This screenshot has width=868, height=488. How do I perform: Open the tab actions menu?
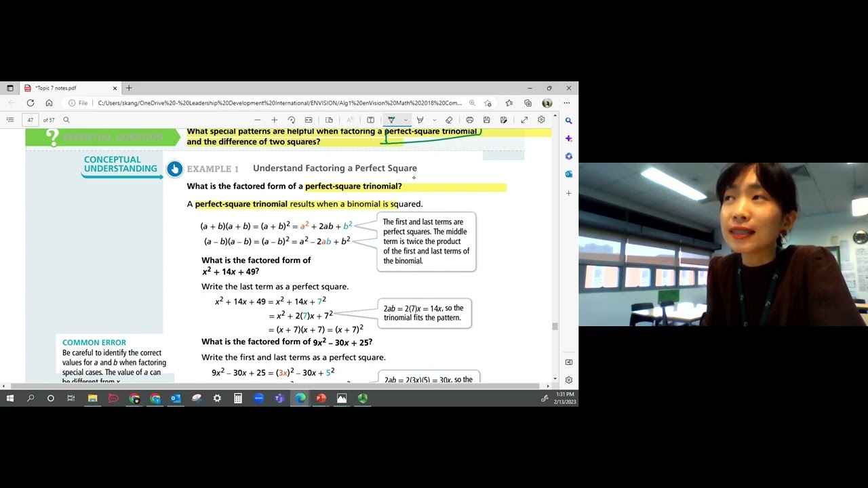click(x=9, y=88)
